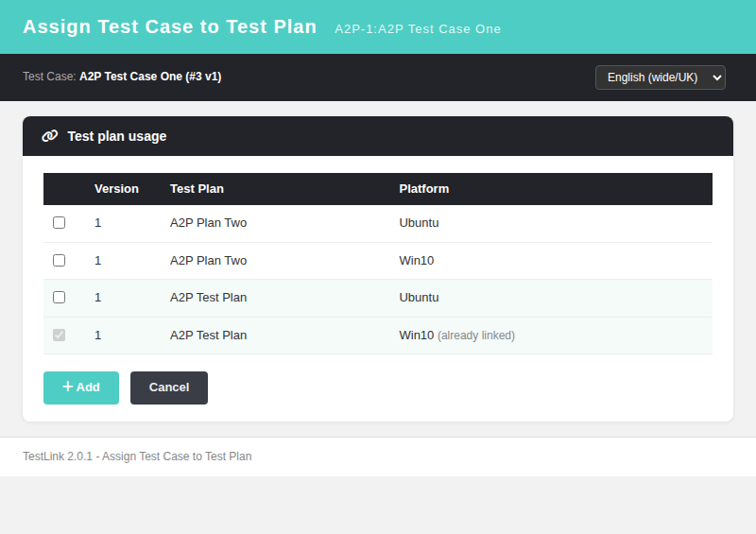The width and height of the screenshot is (756, 534).
Task: Click A2P Plan Two in the Win10 row
Action: point(208,261)
